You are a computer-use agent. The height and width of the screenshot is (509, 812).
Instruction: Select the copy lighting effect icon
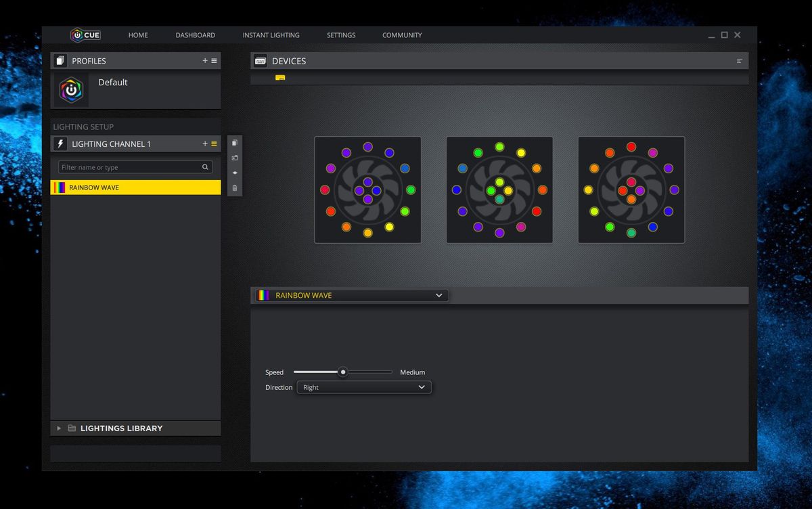click(234, 143)
